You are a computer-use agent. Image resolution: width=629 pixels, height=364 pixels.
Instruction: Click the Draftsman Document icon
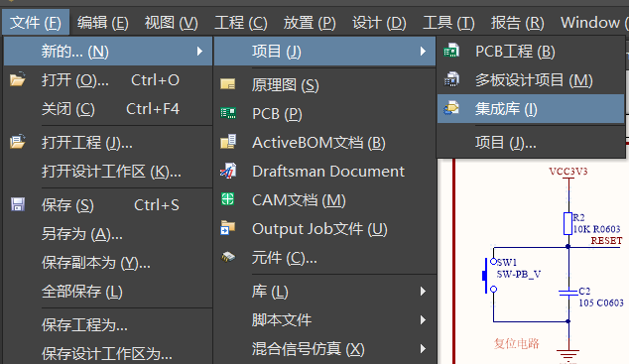[228, 171]
